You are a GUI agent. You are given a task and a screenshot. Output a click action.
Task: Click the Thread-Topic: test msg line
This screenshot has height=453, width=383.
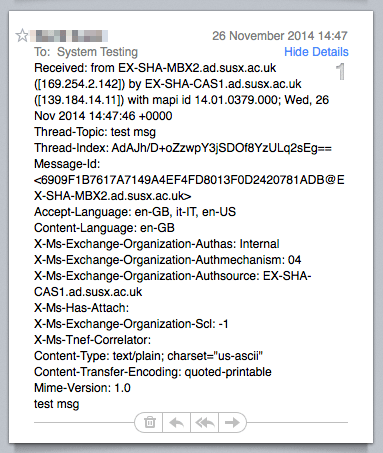pos(95,132)
